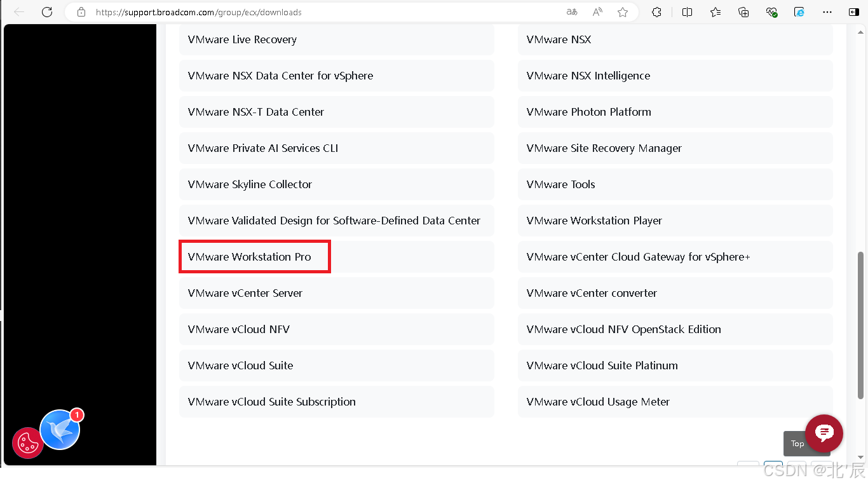Image resolution: width=868 pixels, height=485 pixels.
Task: Open Browser essentials heart icon
Action: [x=771, y=12]
